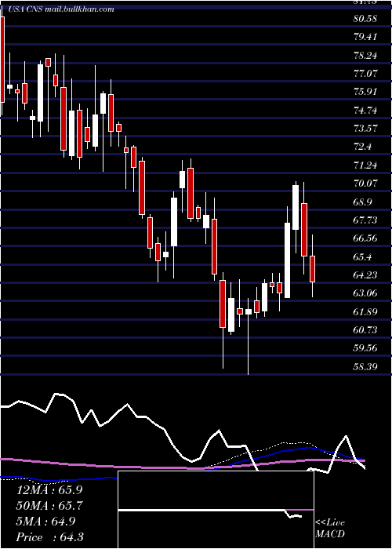Select the 66.56 price axis label

[x=365, y=238]
